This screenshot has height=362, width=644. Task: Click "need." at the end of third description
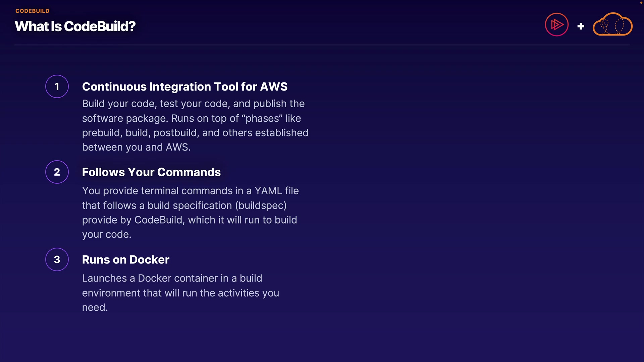click(95, 307)
